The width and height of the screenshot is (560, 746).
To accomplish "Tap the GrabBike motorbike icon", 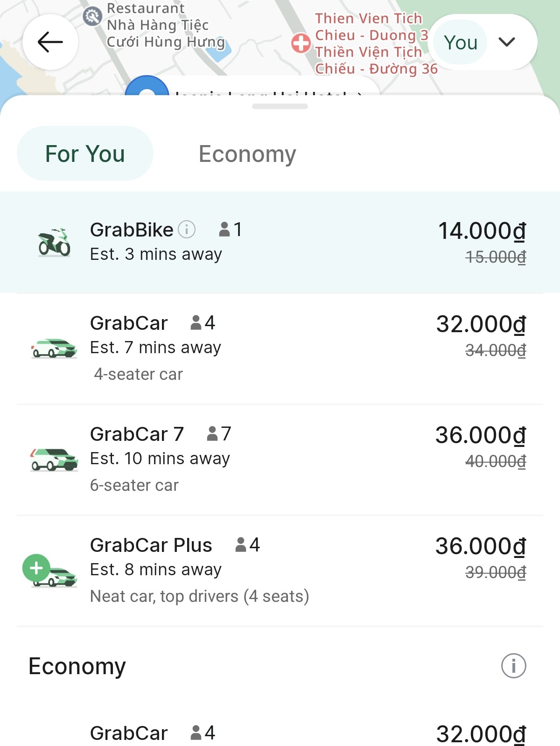I will tap(54, 242).
